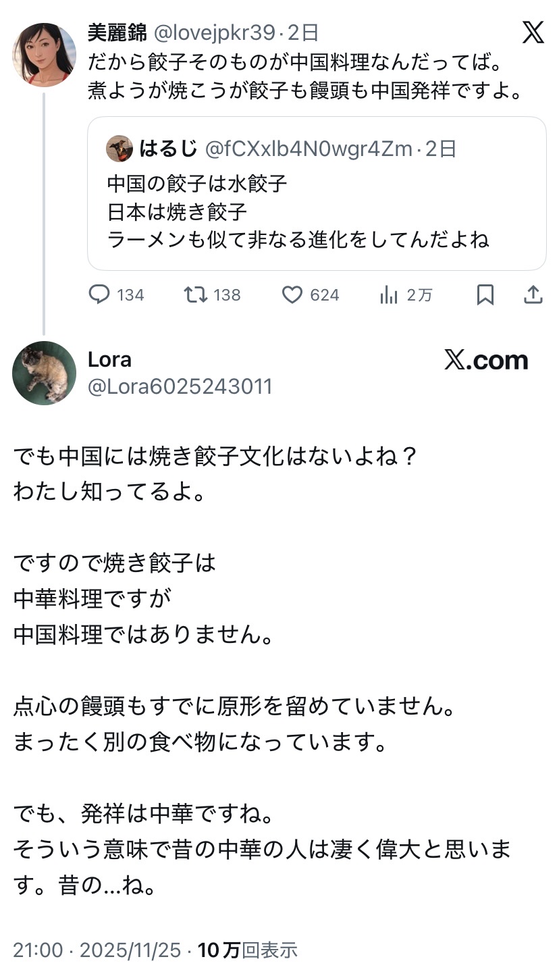The width and height of the screenshot is (559, 980).
Task: Click はるじ's small avatar in quoted post
Action: tap(119, 149)
